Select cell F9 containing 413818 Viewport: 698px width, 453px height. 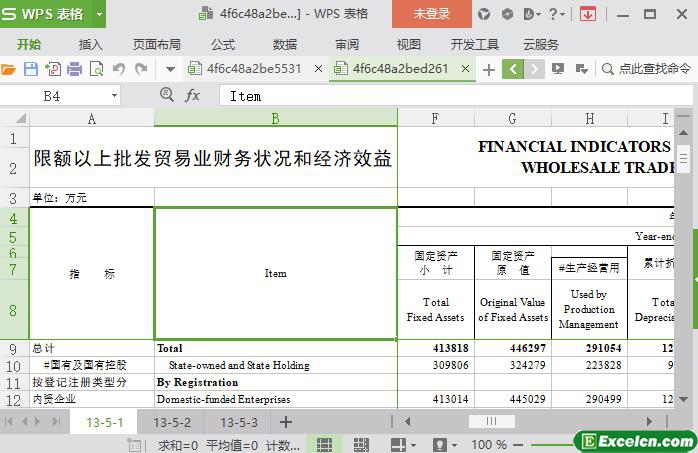tap(436, 348)
